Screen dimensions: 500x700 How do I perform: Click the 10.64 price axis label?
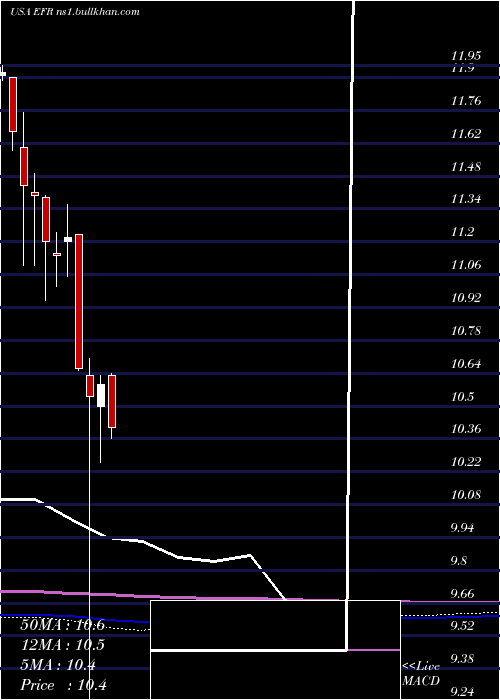click(466, 364)
